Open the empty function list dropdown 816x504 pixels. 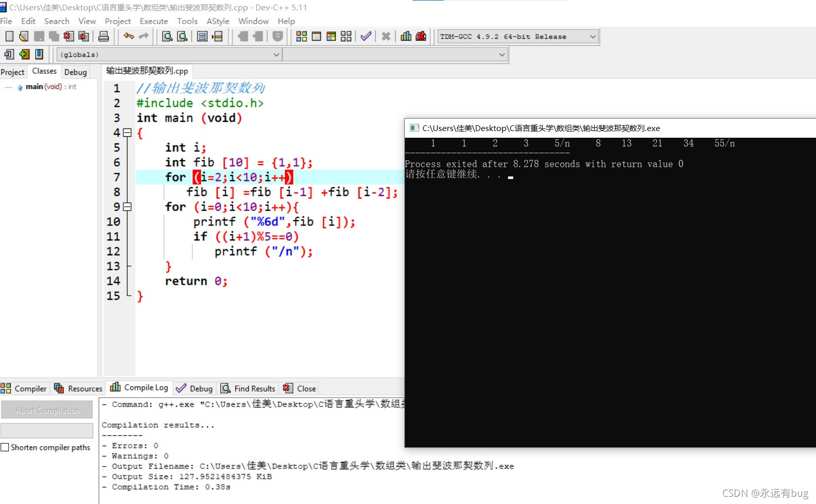[x=395, y=54]
